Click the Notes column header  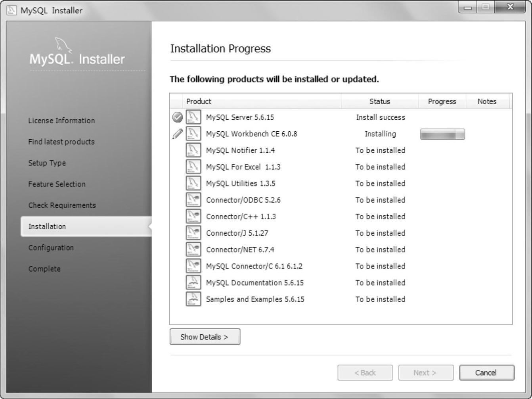(x=487, y=101)
